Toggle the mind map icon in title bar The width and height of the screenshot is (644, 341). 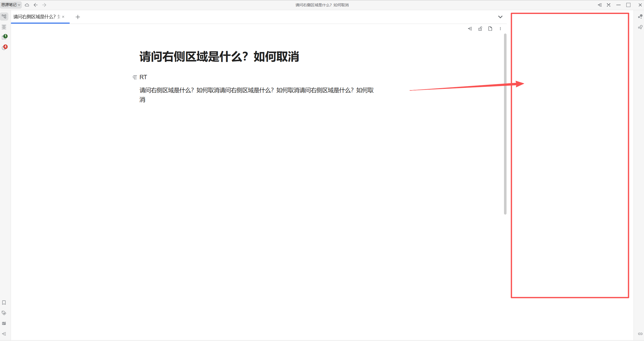coord(600,5)
